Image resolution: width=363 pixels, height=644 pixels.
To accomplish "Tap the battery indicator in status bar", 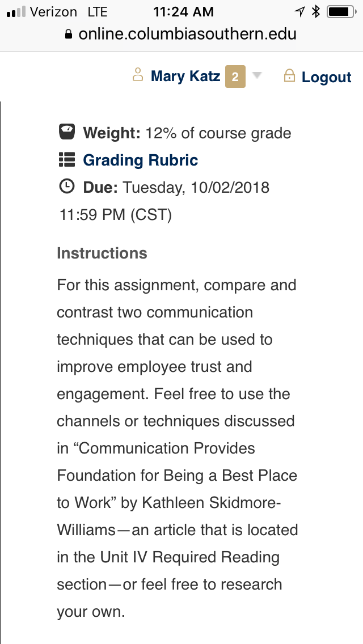I will click(341, 12).
